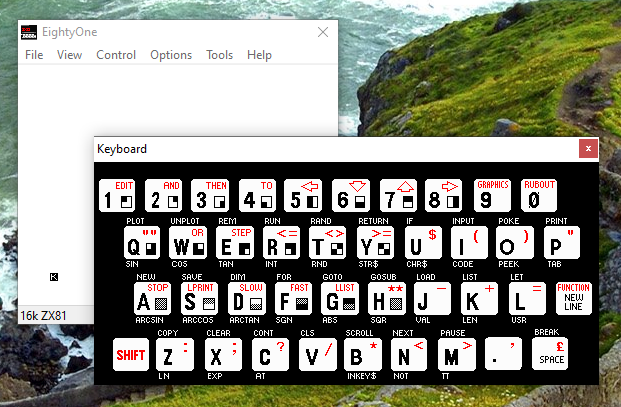Viewport: 621px width, 407px height.
Task: Click the R key for RUN
Action: pos(282,243)
